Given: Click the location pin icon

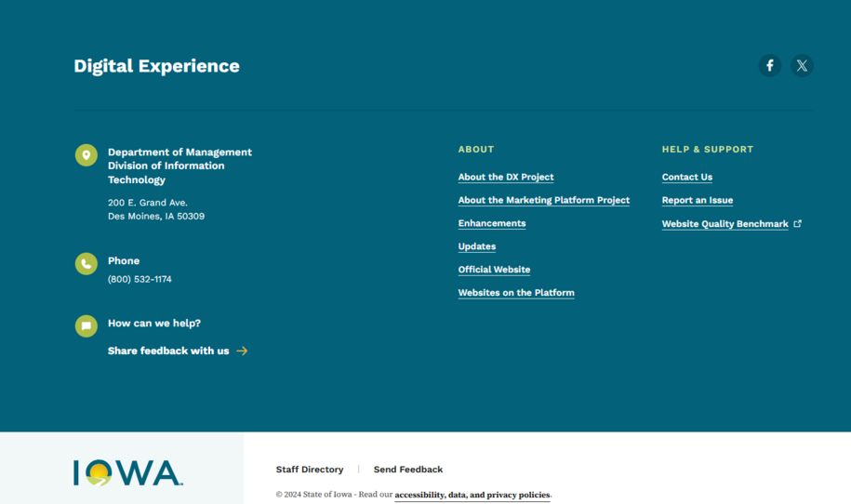Looking at the screenshot, I should point(86,155).
